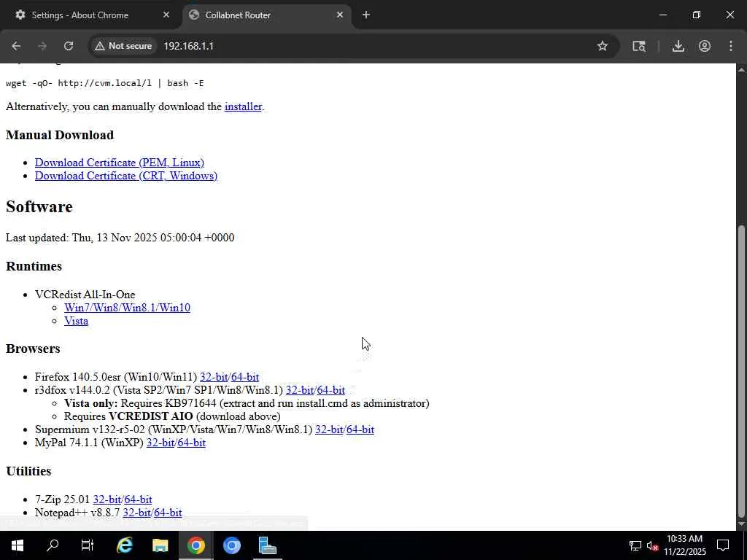Viewport: 747px width, 560px height.
Task: Open the Not secure site info chip
Action: (123, 46)
